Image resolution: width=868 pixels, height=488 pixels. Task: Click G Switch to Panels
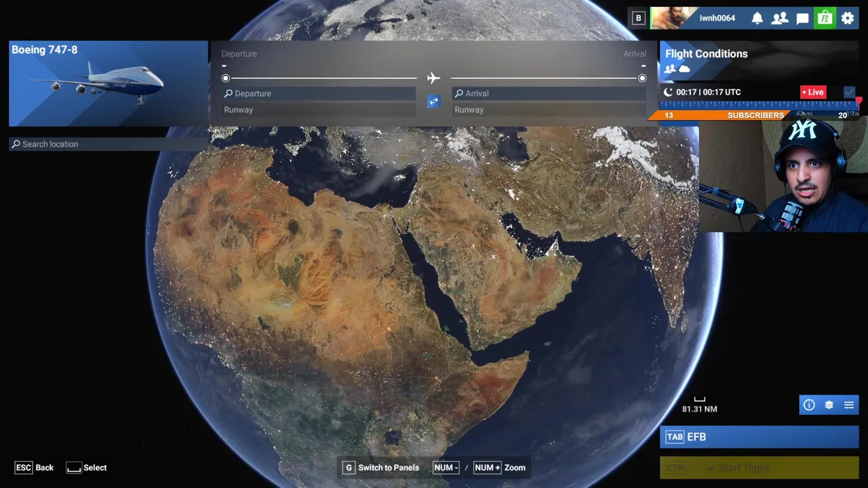tap(380, 468)
